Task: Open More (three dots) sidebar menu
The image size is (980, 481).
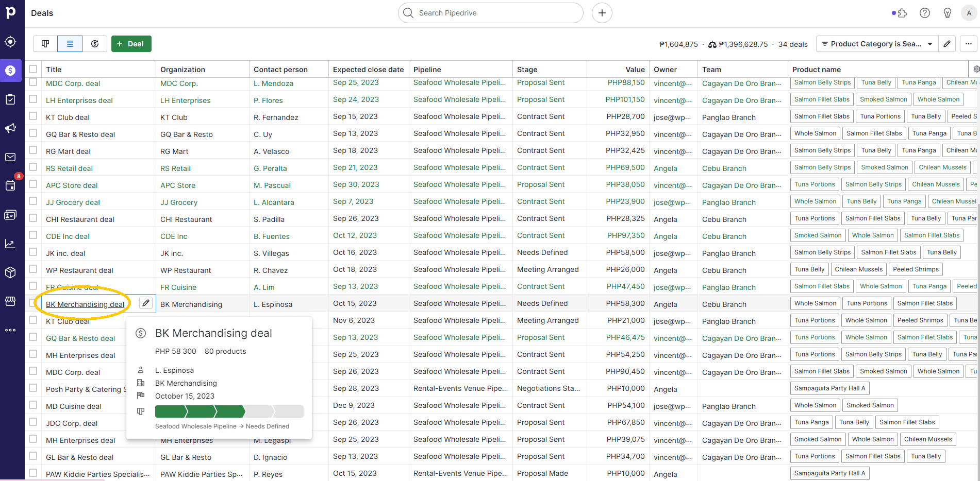Action: (11, 330)
